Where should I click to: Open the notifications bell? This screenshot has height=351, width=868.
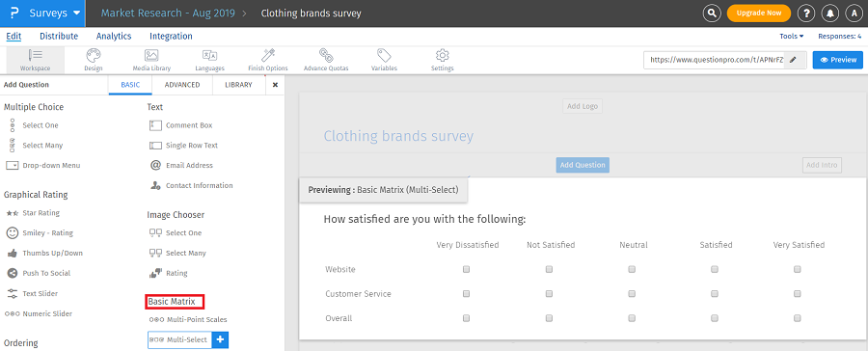point(829,13)
